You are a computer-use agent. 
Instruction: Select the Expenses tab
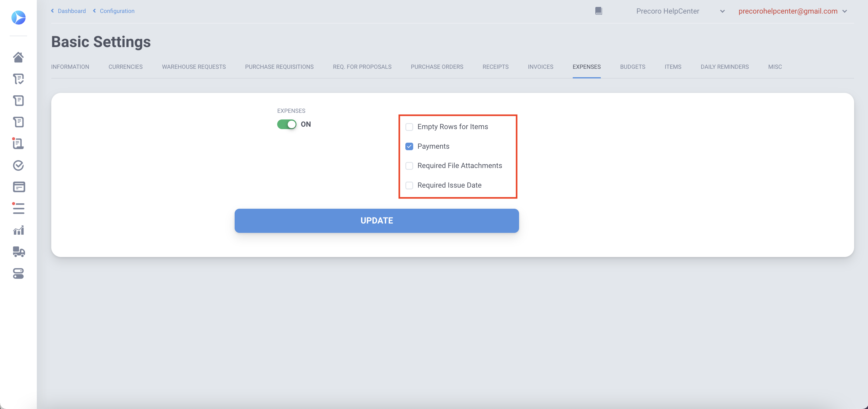[586, 67]
